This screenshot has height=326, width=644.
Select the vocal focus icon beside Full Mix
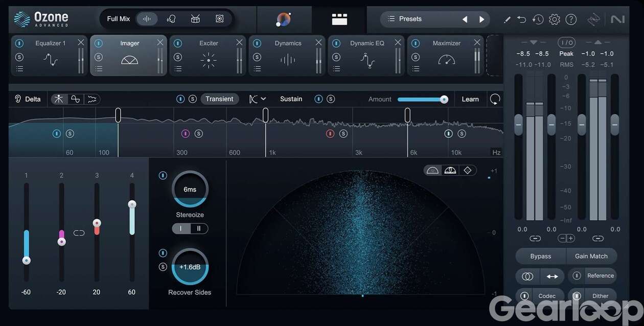click(x=171, y=19)
